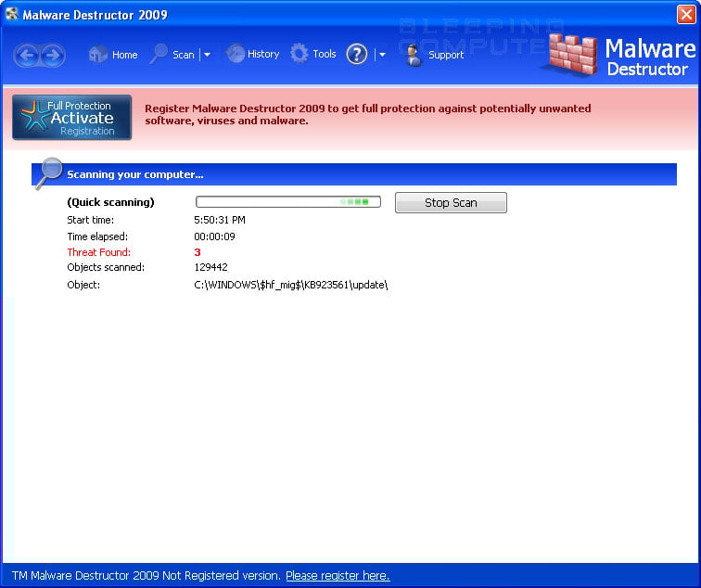
Task: Click the 'Object:' label
Action: [x=83, y=286]
